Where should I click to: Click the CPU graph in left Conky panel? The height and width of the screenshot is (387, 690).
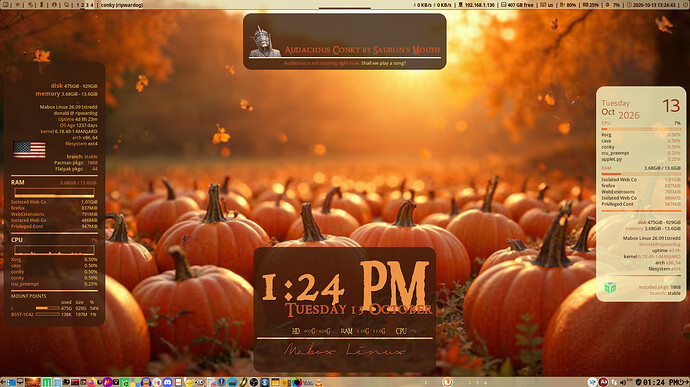54,250
